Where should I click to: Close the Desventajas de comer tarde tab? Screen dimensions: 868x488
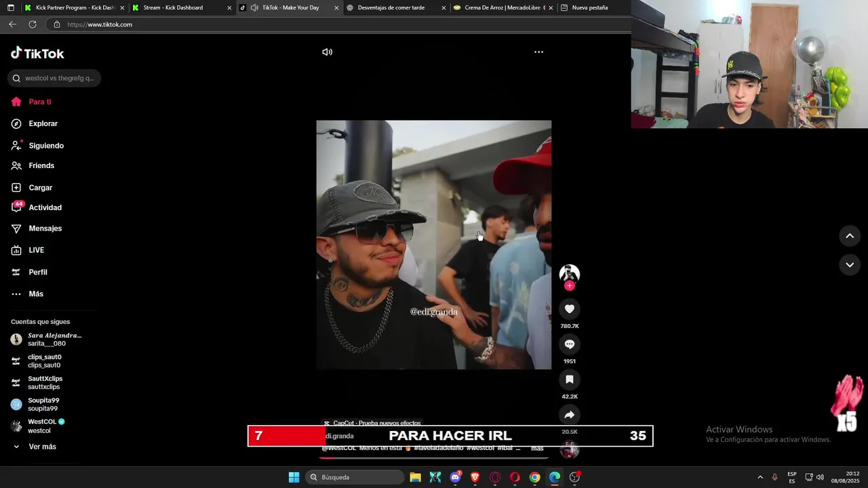click(x=443, y=8)
